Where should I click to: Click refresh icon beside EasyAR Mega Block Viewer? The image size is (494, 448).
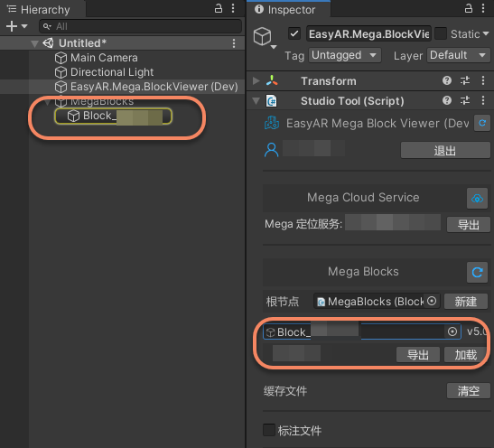click(x=482, y=123)
